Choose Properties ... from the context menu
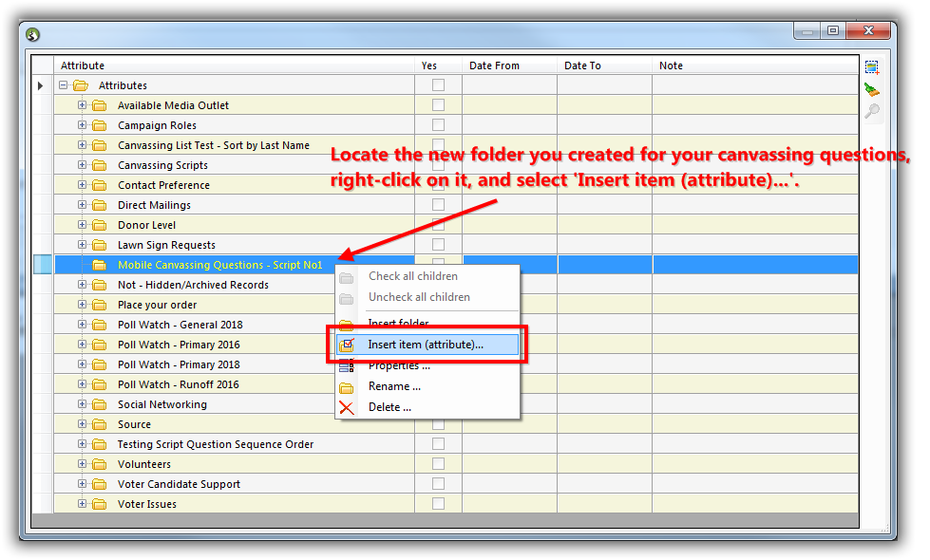The image size is (930, 560). 427,366
